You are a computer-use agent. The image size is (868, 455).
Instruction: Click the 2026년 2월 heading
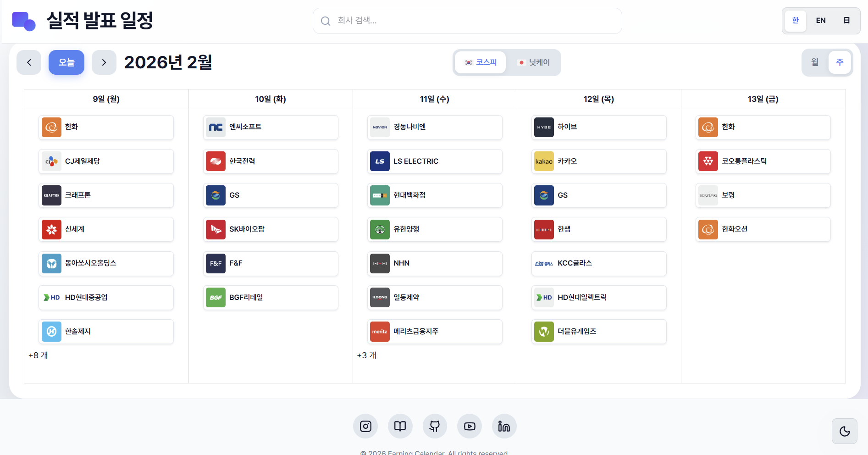pos(168,62)
